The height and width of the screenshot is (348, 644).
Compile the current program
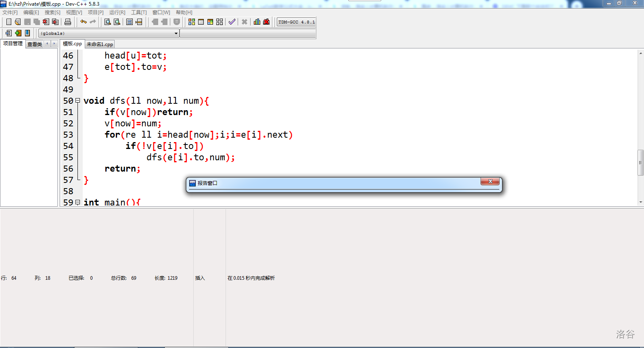tap(192, 22)
